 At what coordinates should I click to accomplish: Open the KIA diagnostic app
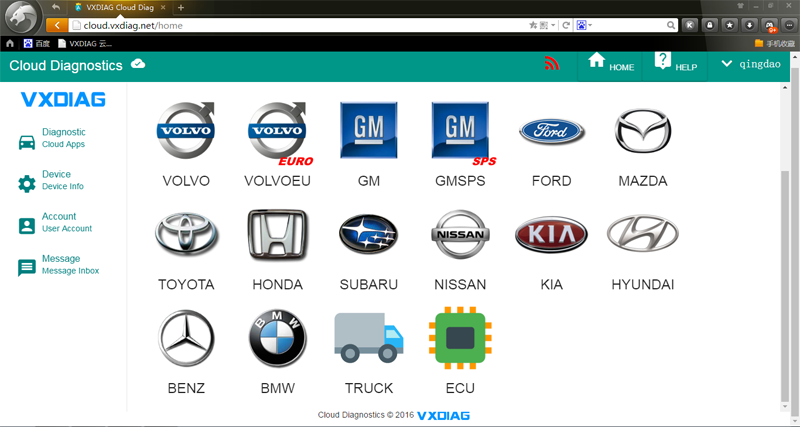coord(552,234)
